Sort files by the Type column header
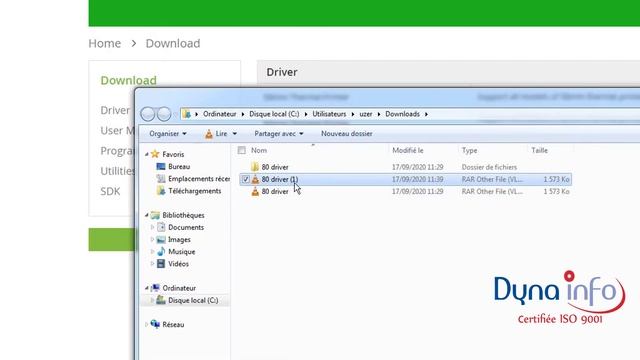640x360 pixels. click(x=469, y=151)
